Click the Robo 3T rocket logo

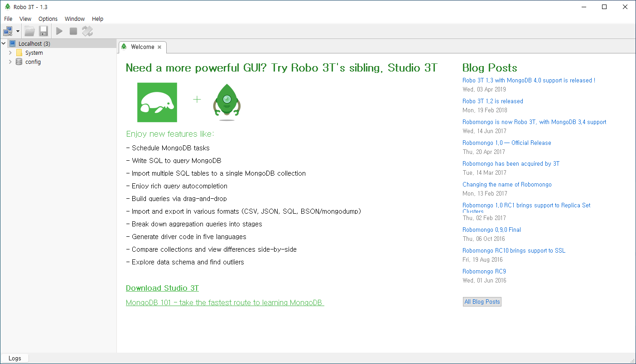click(227, 102)
